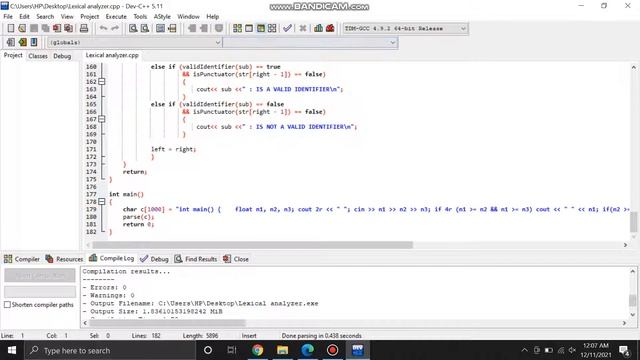Viewport: 640px width, 360px height.
Task: Click the Unindent toolbar icon
Action: point(203,28)
